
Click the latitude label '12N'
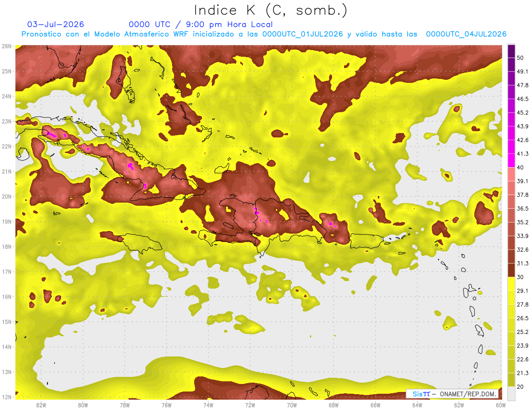click(6, 397)
